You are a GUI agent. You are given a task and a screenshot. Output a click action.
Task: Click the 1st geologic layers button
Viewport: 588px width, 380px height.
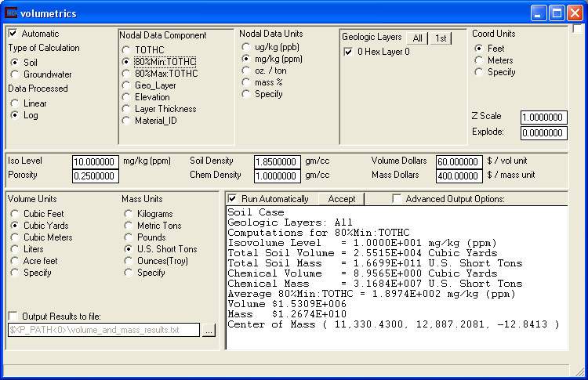pos(441,38)
